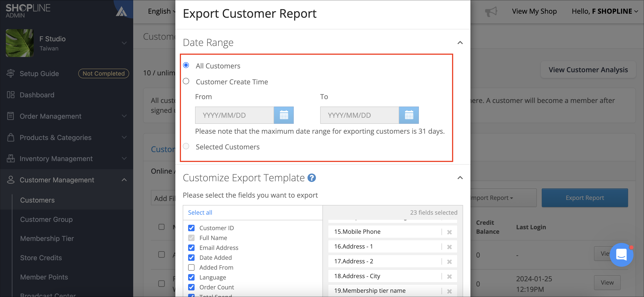Viewport: 644px width, 297px height.
Task: Open the English language dropdown
Action: pyautogui.click(x=161, y=11)
